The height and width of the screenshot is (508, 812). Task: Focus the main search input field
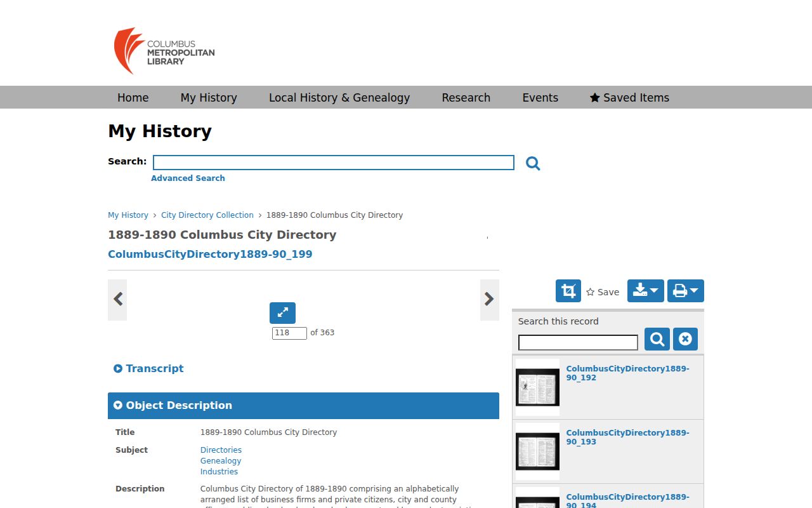pyautogui.click(x=334, y=163)
